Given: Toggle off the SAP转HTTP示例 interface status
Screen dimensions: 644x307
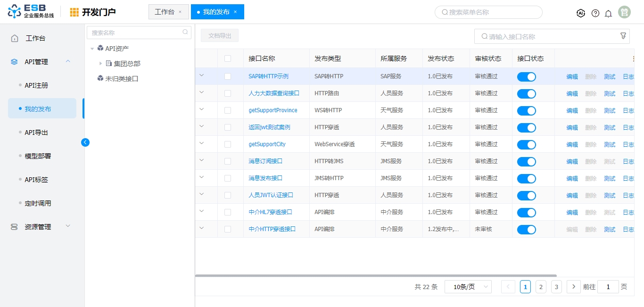Looking at the screenshot, I should click(x=526, y=77).
